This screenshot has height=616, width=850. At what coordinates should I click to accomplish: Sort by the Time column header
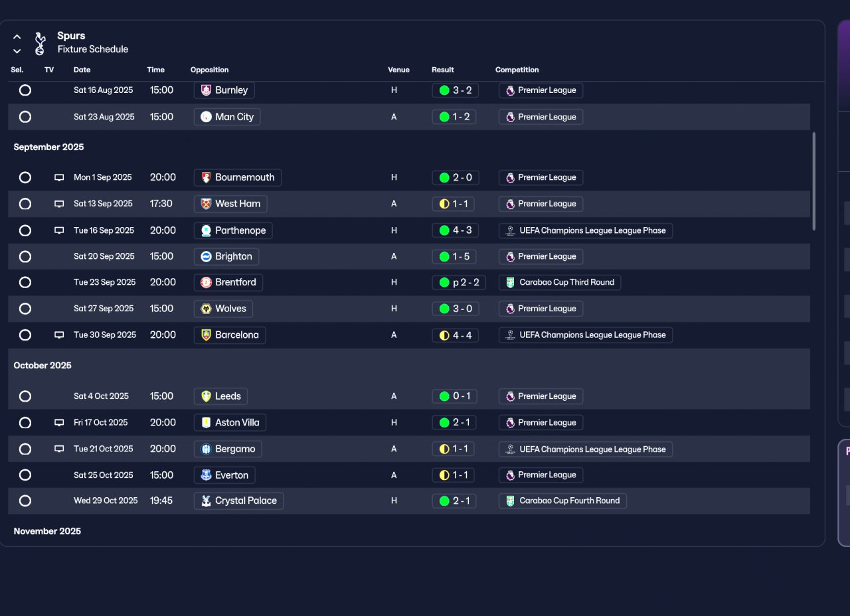point(156,70)
